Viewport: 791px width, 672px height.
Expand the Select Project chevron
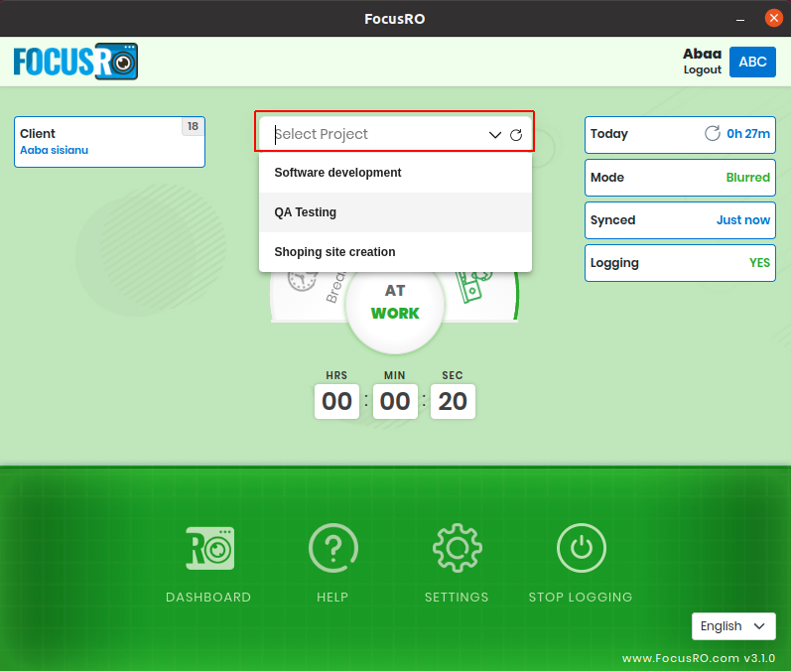coord(495,135)
